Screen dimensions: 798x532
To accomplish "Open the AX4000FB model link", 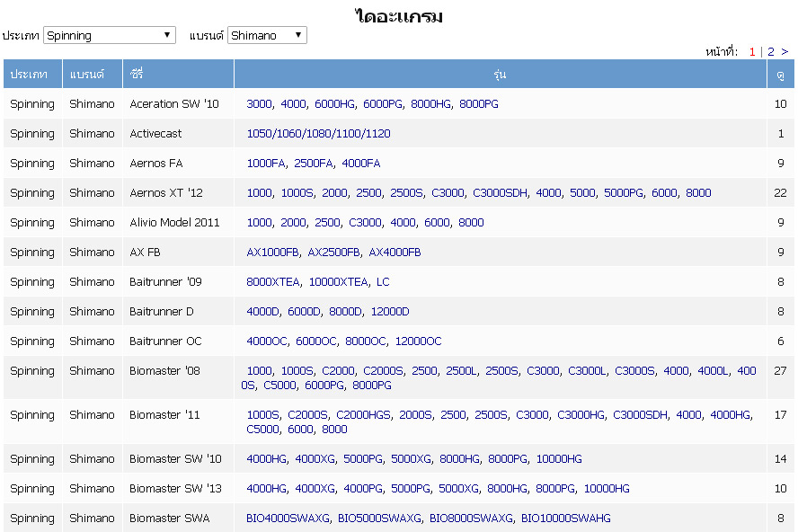I will [x=395, y=252].
